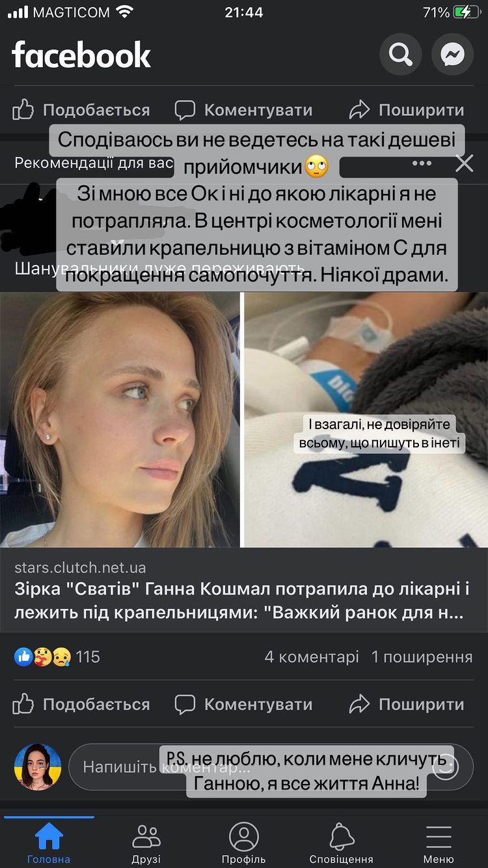Like the post via lower Подобається button
This screenshot has height=868, width=488.
81,704
